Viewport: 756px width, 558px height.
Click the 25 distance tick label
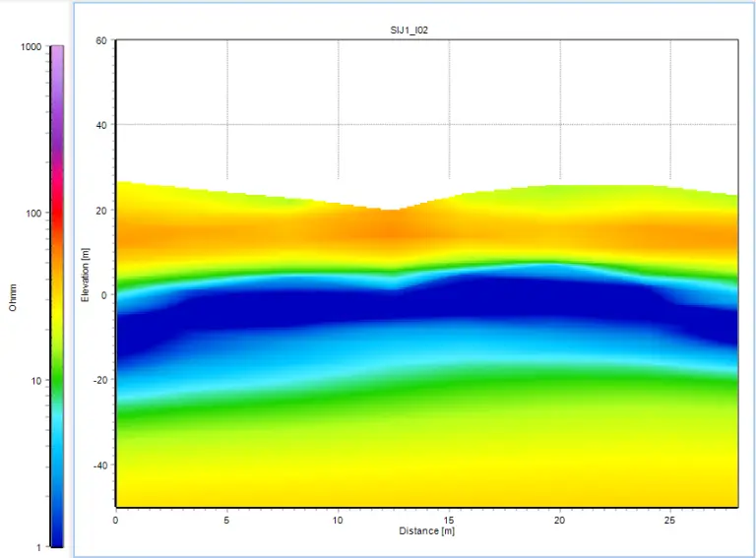[669, 521]
